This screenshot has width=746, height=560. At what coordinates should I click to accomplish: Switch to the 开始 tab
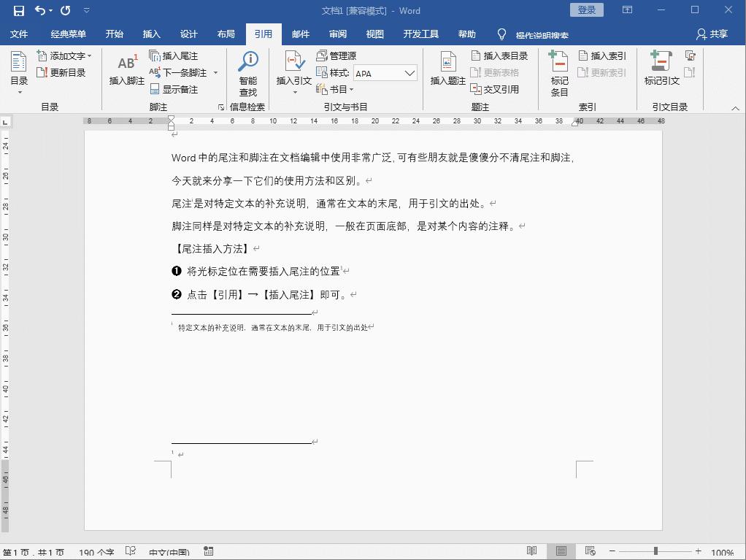point(114,34)
